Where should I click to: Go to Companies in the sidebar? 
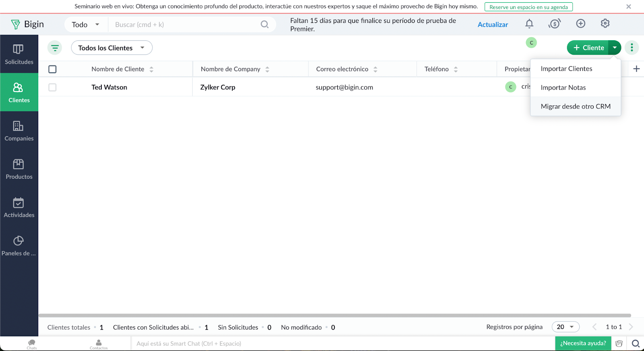(19, 131)
